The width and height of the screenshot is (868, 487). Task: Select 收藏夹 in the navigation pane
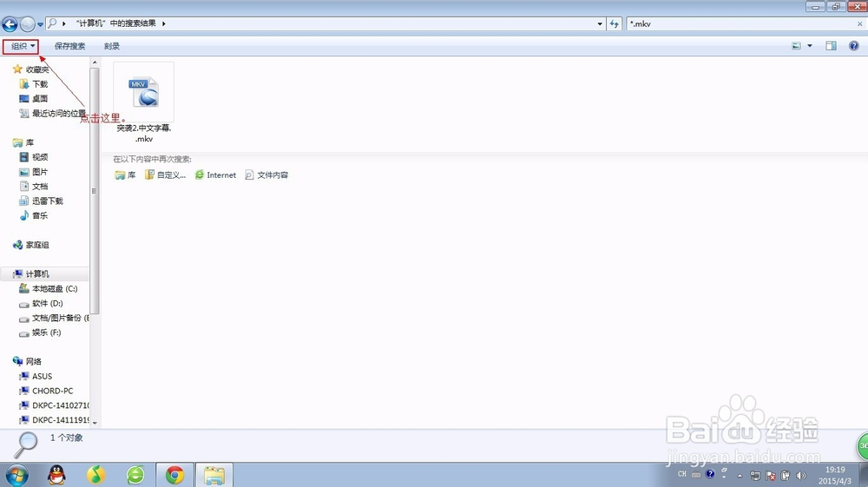[31, 69]
